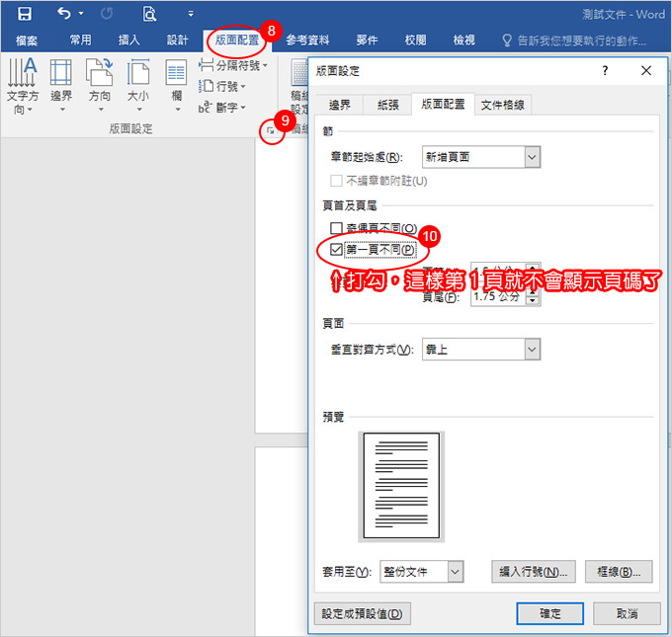Switch to the 設計 ribbon tab
672x637 pixels.
coord(178,40)
